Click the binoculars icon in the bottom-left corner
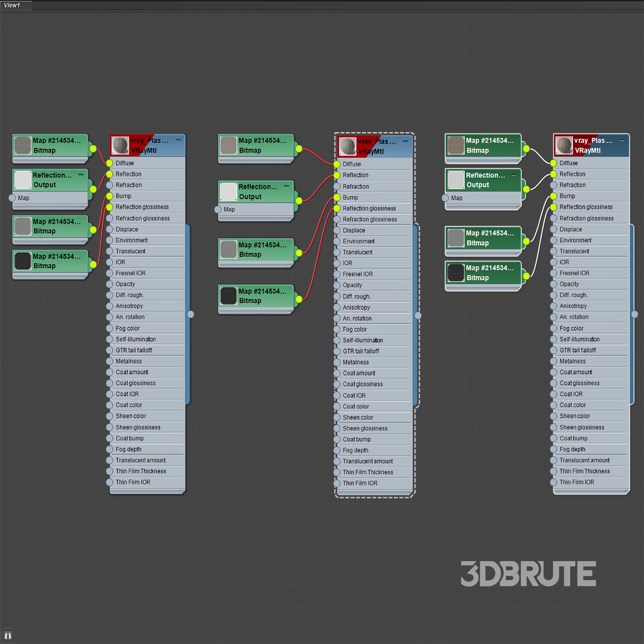This screenshot has height=644, width=644. tap(8, 635)
